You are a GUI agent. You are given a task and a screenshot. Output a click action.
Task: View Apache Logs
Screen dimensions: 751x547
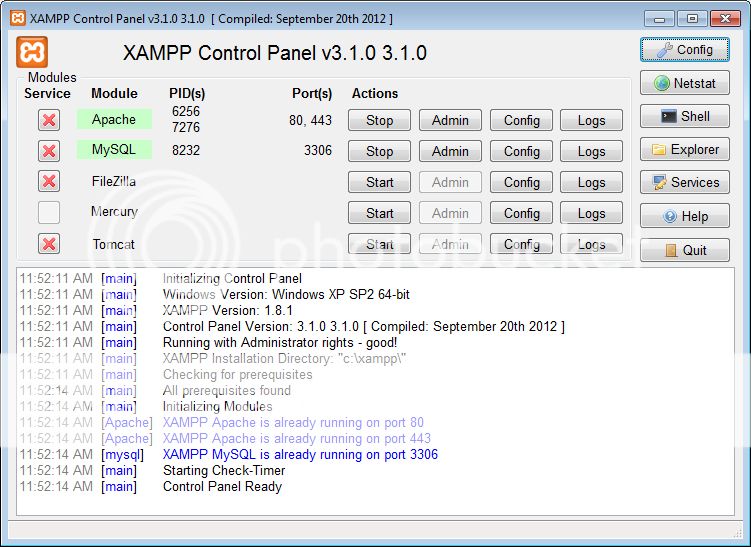tap(592, 120)
